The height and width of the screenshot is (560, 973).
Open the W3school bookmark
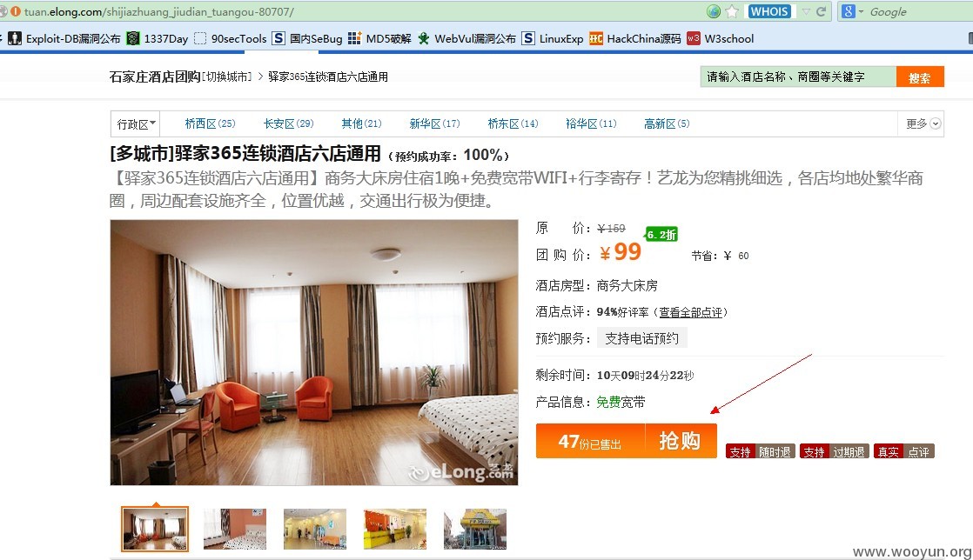tap(721, 38)
